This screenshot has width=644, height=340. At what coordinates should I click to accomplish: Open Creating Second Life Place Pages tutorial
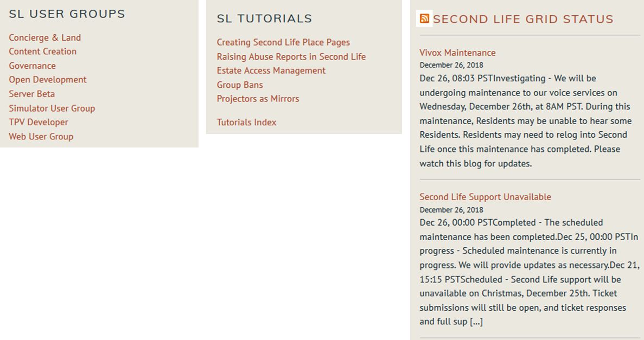(283, 42)
